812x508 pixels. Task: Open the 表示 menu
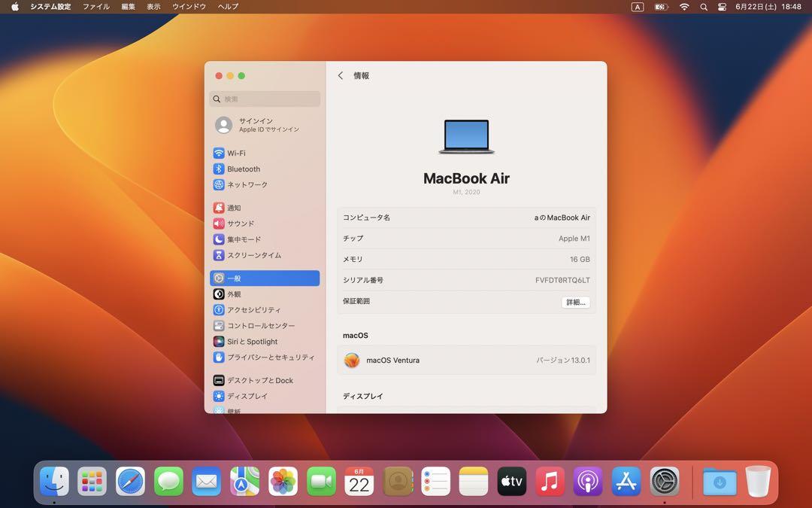point(153,7)
